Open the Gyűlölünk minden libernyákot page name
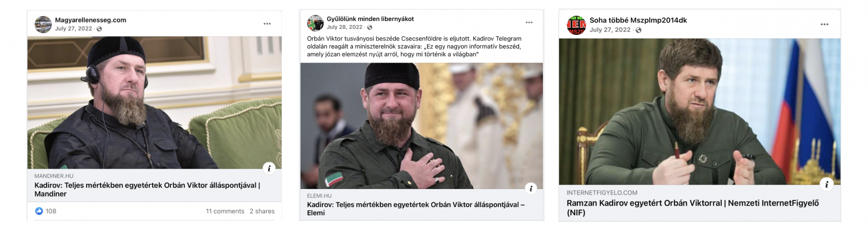 click(x=370, y=19)
